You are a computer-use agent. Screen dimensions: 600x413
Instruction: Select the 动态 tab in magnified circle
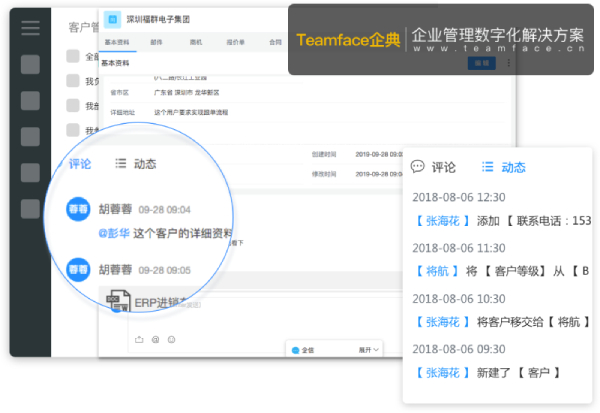145,164
